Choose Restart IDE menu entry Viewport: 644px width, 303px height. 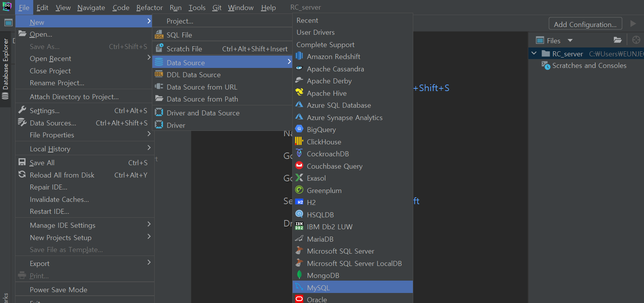point(85,212)
